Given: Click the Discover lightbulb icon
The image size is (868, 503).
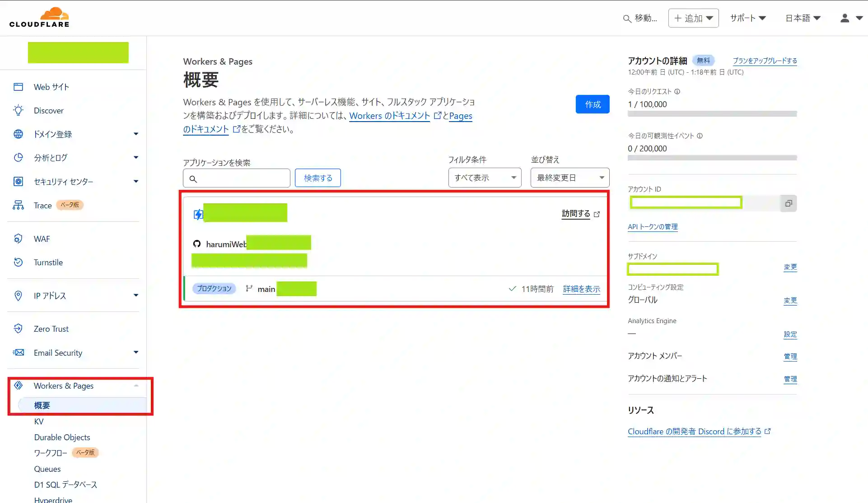Looking at the screenshot, I should coord(18,110).
